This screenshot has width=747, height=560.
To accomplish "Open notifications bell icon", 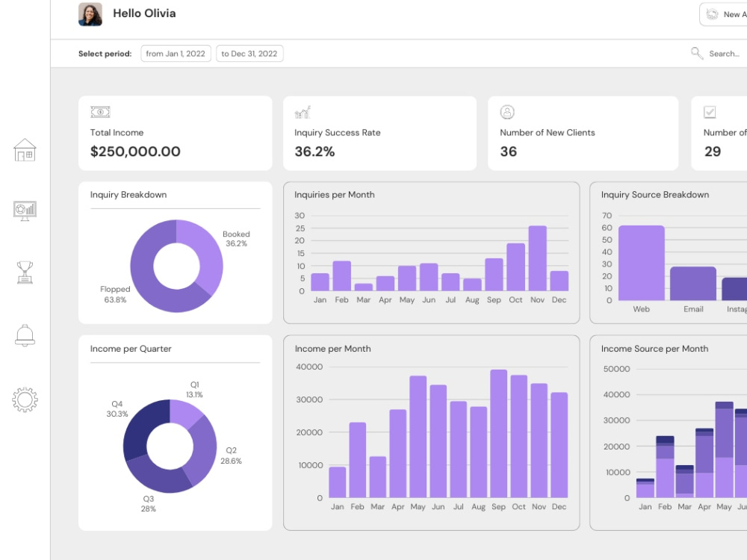I will point(25,336).
